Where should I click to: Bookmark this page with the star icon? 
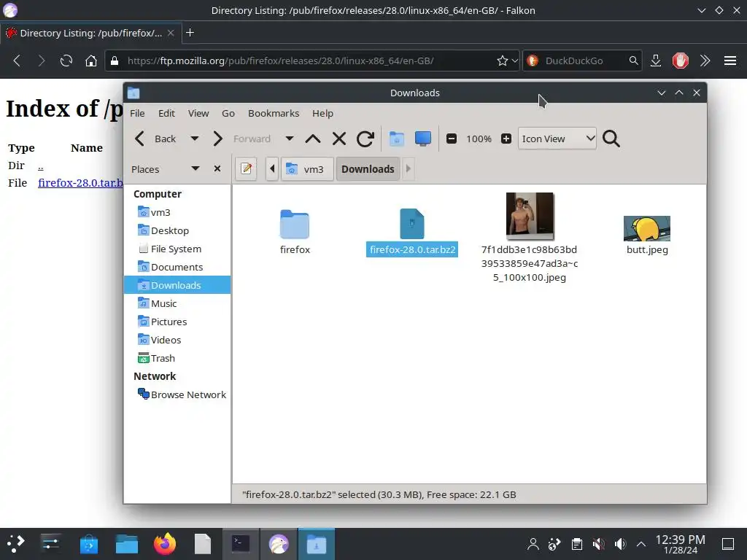point(502,61)
